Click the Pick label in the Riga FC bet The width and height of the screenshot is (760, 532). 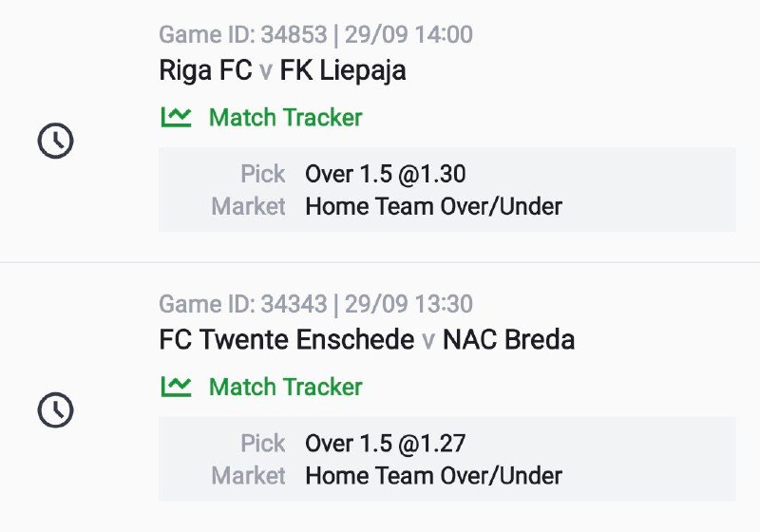click(x=263, y=175)
